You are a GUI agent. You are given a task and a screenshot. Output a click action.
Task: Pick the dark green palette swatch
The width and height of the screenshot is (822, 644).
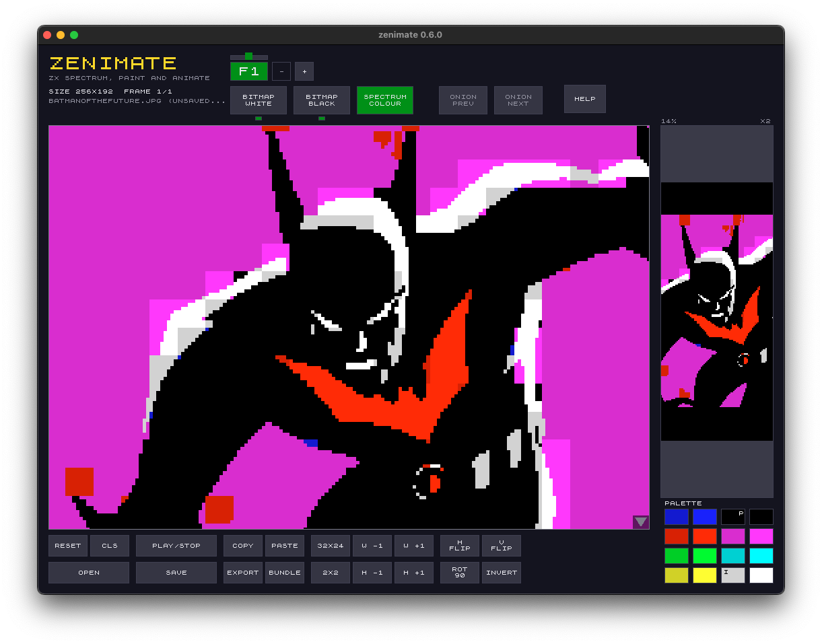click(677, 556)
